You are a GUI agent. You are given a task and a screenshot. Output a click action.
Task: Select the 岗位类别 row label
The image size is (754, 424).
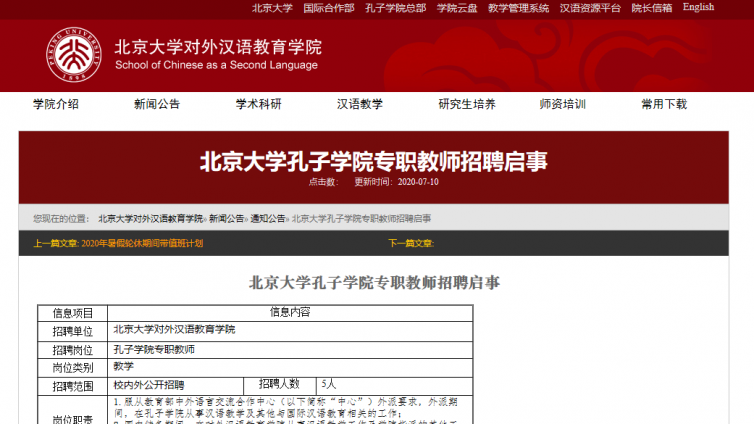click(73, 368)
